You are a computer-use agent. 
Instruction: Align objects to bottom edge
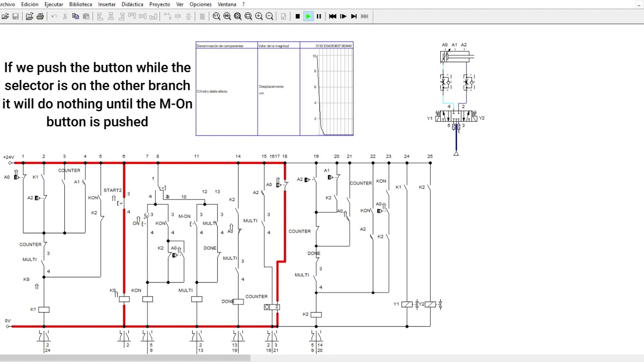tap(153, 17)
